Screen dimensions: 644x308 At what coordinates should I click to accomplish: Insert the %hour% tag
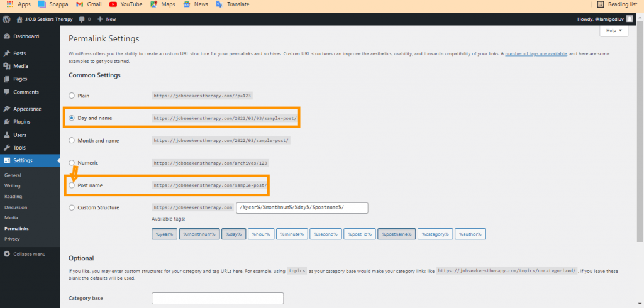pyautogui.click(x=261, y=234)
